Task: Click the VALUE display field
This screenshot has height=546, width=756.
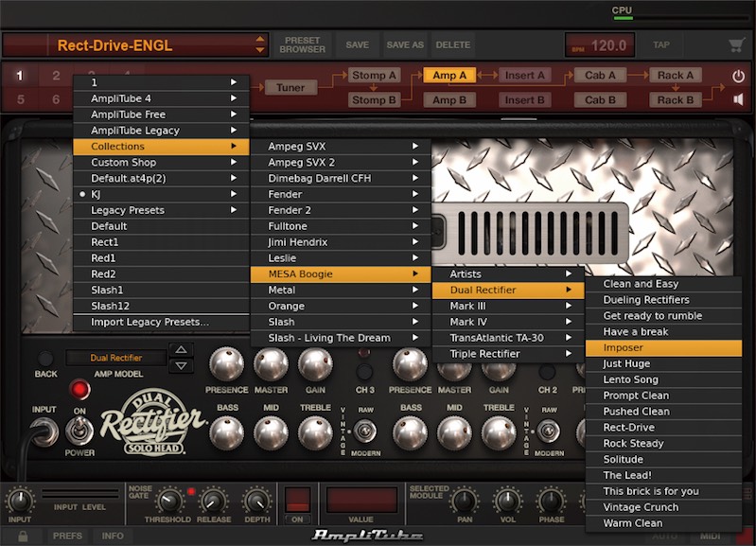Action: [361, 500]
